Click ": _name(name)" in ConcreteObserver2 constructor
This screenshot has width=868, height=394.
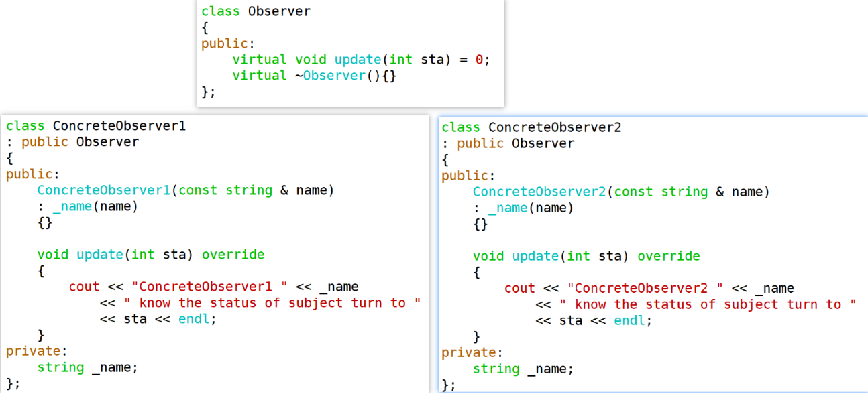(523, 208)
